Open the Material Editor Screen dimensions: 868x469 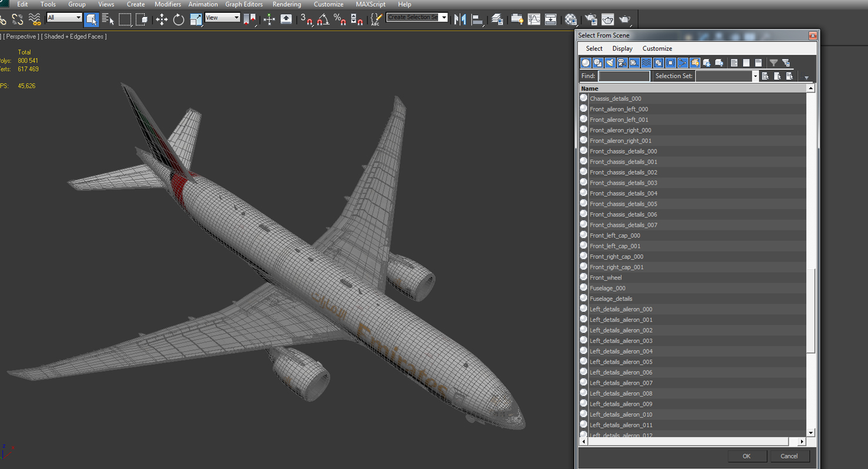click(x=571, y=19)
